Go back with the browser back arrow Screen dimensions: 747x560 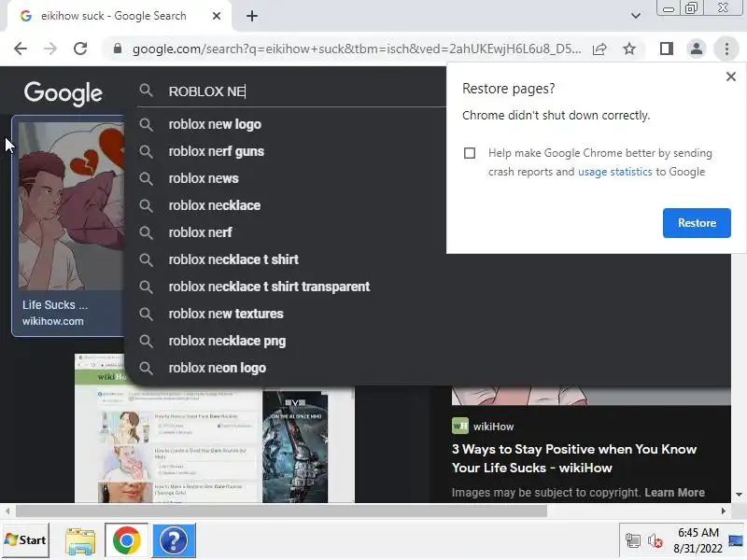click(x=21, y=49)
